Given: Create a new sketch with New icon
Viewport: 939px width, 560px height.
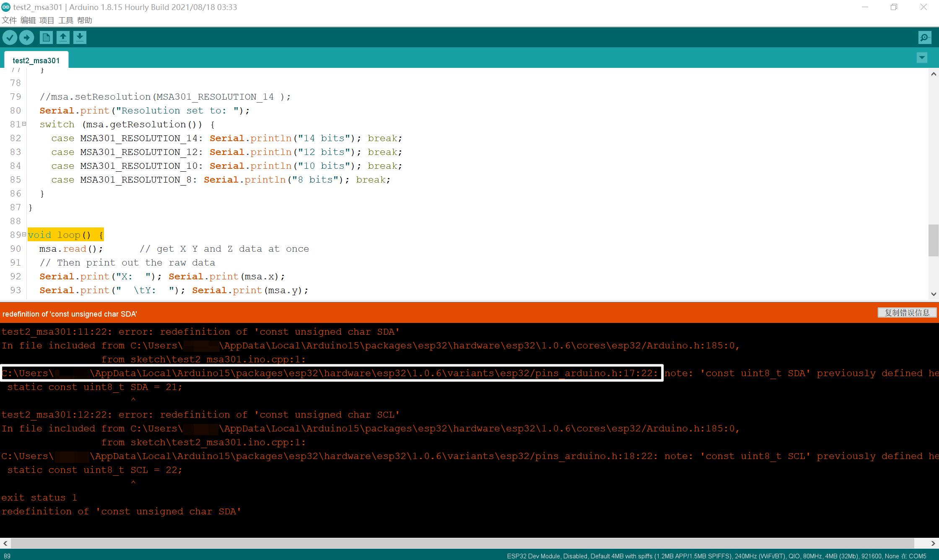Looking at the screenshot, I should (47, 38).
